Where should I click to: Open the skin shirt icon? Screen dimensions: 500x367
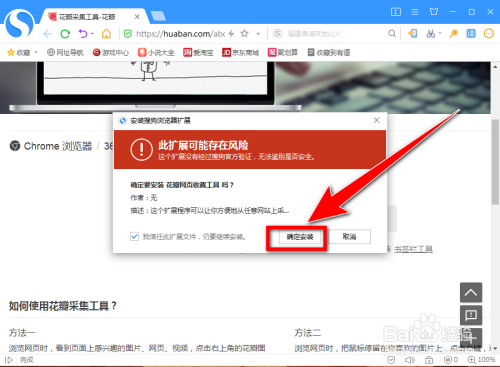click(434, 12)
